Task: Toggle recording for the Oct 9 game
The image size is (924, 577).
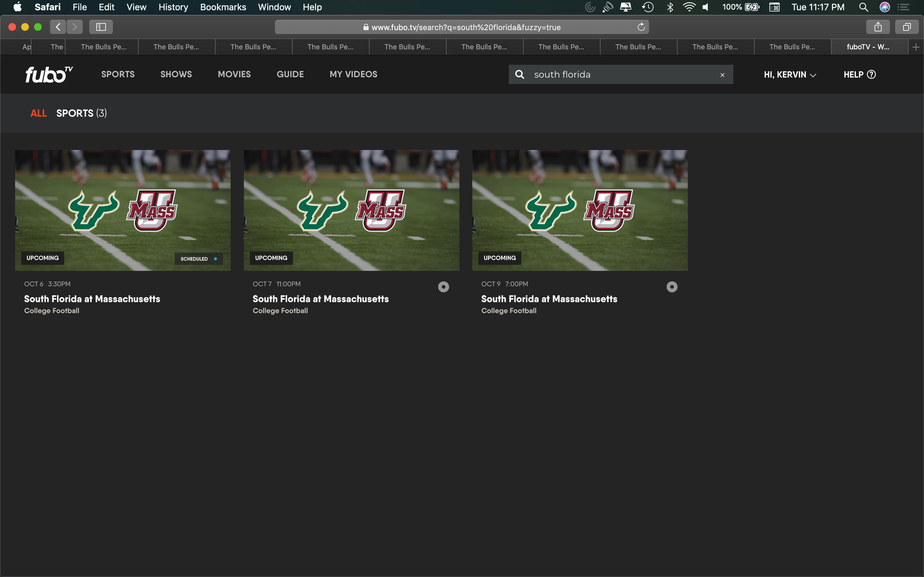Action: point(672,287)
